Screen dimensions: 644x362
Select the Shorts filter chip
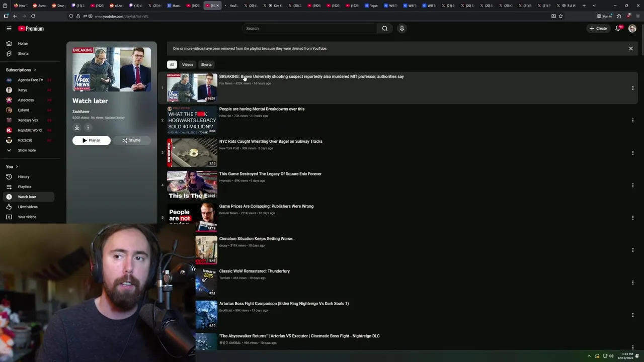[x=206, y=64]
